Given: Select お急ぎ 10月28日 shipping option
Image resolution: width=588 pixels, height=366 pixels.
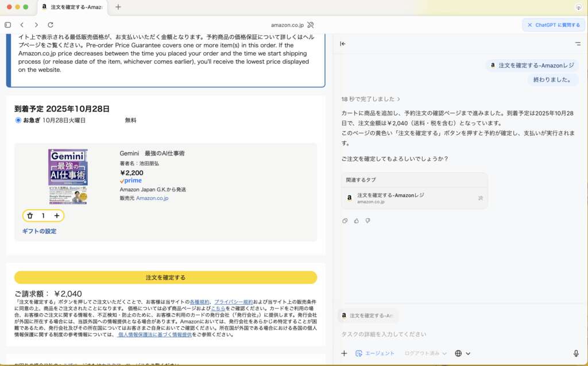Looking at the screenshot, I should [18, 120].
